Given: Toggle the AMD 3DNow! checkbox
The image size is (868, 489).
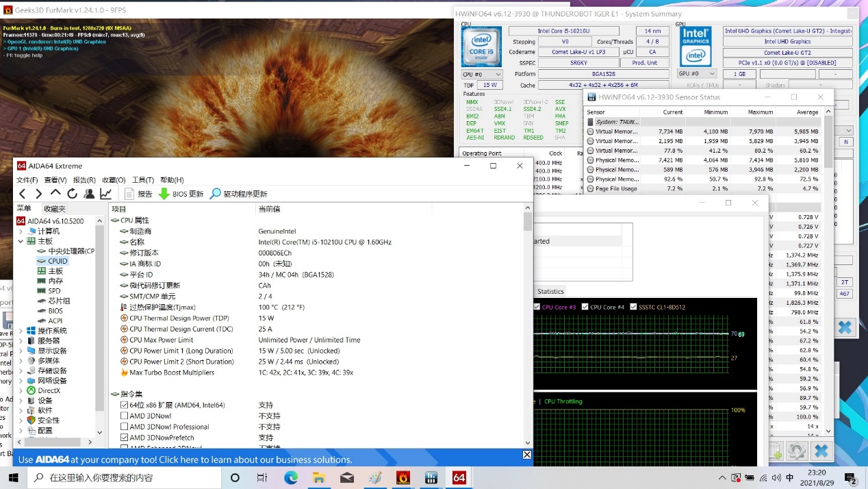Looking at the screenshot, I should tap(124, 416).
